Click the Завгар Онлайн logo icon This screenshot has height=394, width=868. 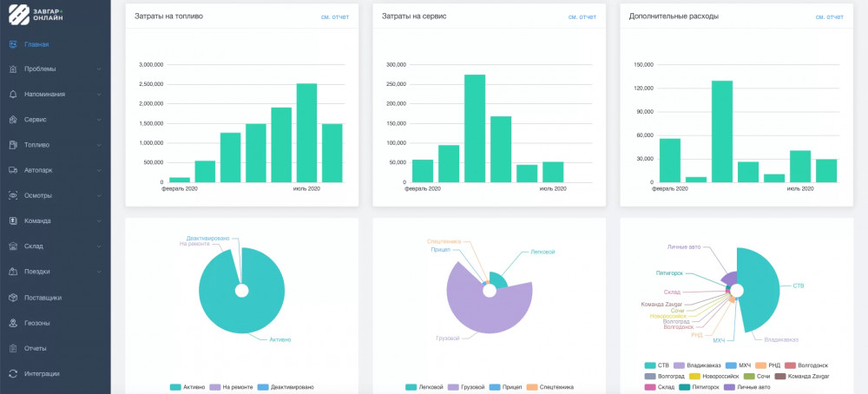[19, 15]
